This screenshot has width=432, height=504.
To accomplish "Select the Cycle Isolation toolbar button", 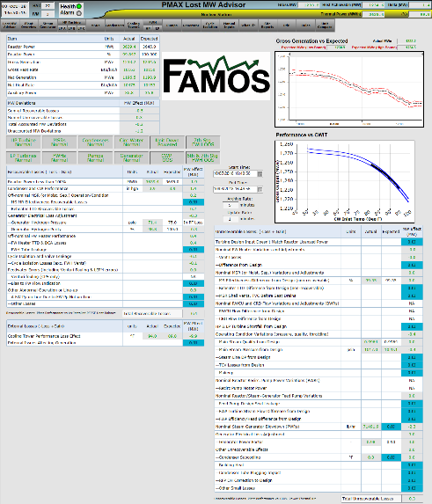I will click(x=210, y=26).
